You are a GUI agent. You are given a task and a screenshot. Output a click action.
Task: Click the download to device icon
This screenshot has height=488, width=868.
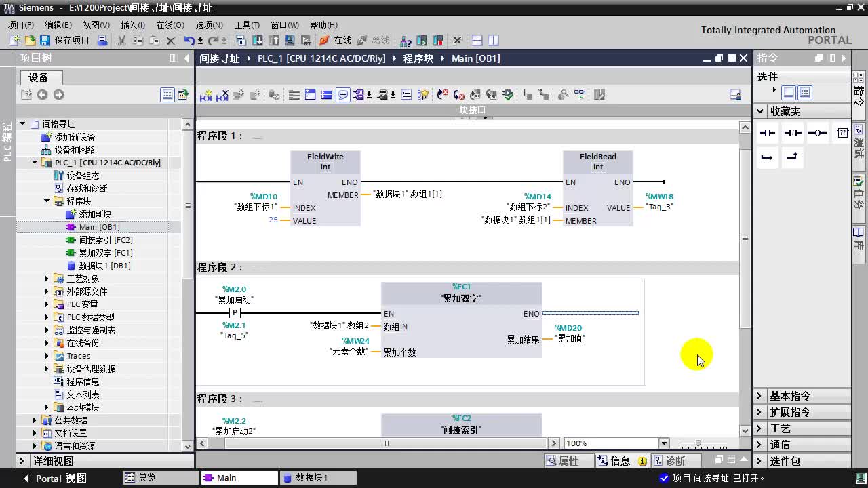[x=258, y=41]
